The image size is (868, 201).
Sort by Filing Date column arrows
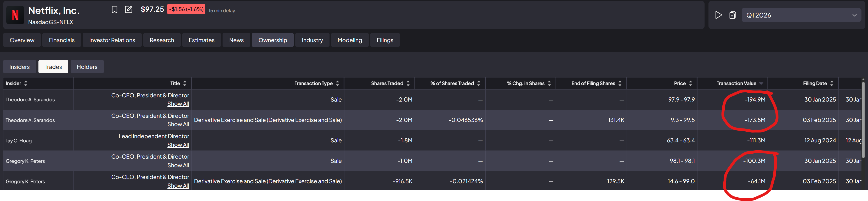(x=832, y=83)
